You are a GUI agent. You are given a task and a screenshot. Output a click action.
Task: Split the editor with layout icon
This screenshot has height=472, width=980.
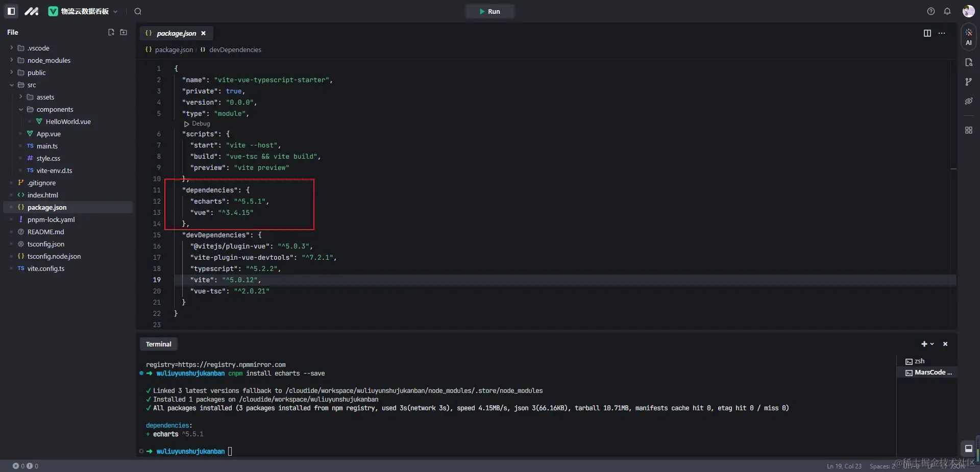click(x=927, y=33)
